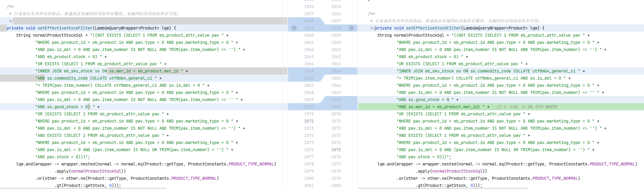The height and width of the screenshot is (189, 644).
Task: Click 'OR (EXISTS (SELECT 1 FROM' in left pane
Action: (67, 114)
